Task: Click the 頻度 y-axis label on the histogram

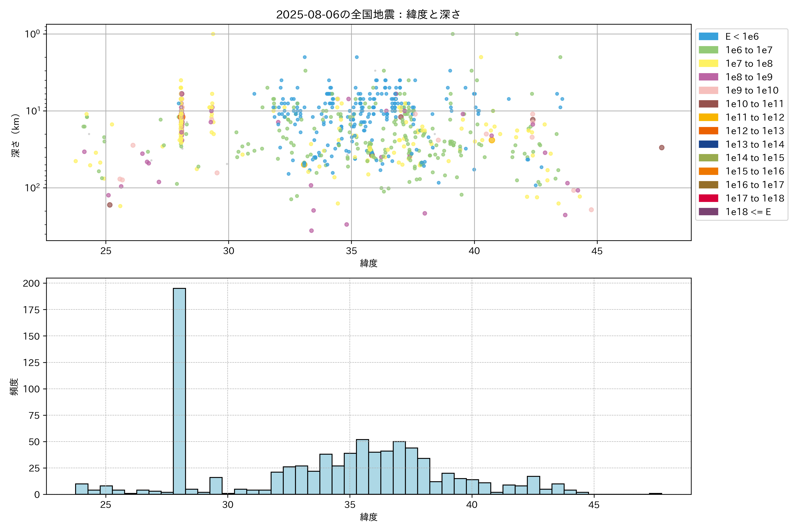Action: 14,387
